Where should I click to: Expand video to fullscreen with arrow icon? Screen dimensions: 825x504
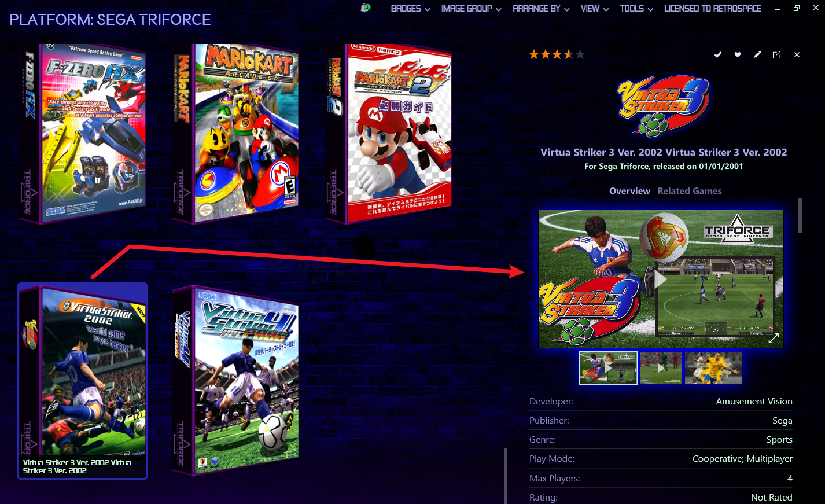pos(774,338)
